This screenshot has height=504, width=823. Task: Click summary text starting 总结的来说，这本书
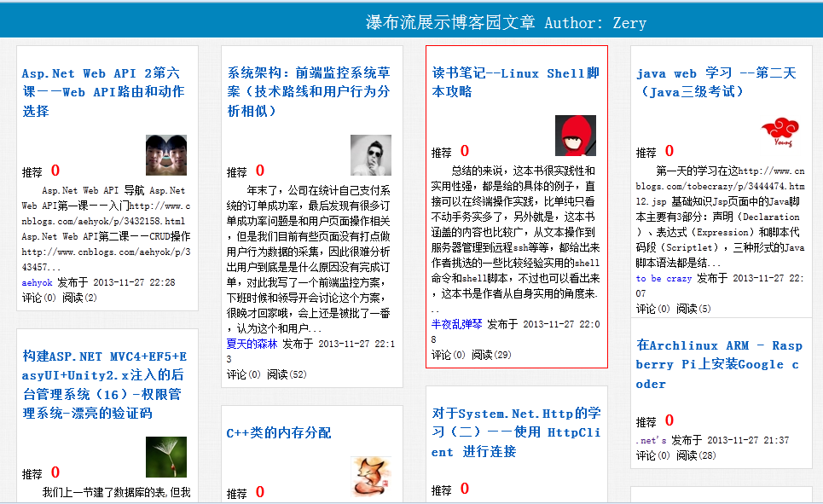tap(515, 240)
